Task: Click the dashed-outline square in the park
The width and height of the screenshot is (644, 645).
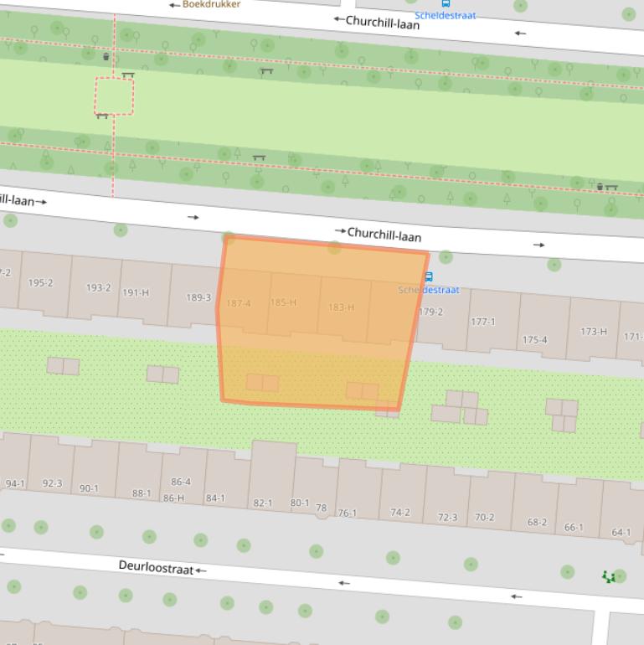Action: (114, 96)
